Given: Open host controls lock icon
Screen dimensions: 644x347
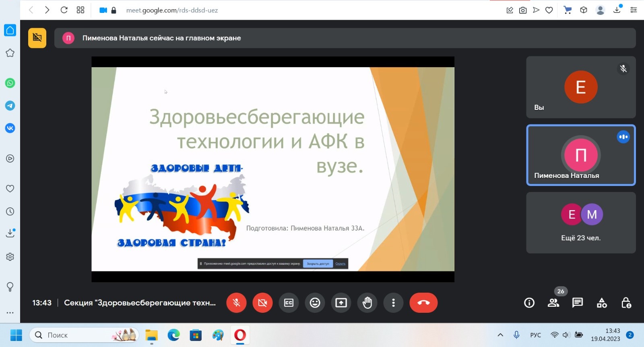Looking at the screenshot, I should point(626,303).
